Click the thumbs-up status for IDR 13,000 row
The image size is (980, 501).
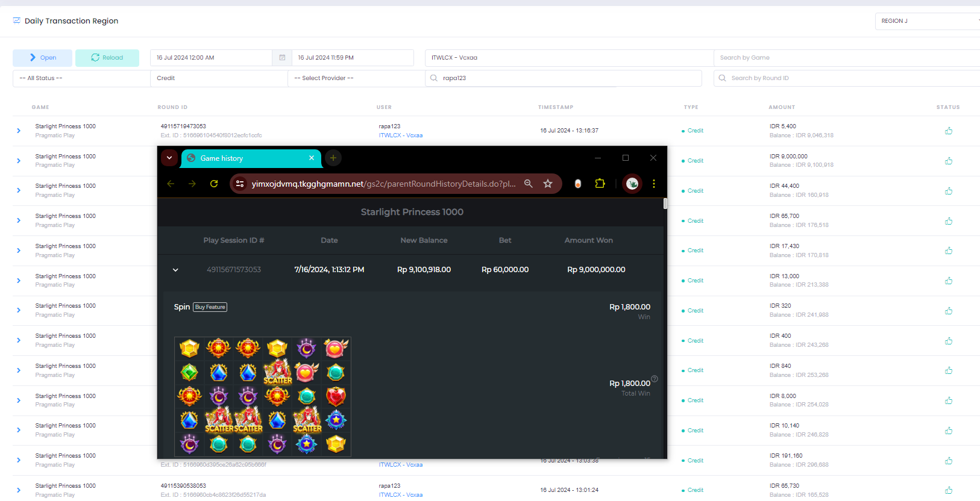click(949, 281)
